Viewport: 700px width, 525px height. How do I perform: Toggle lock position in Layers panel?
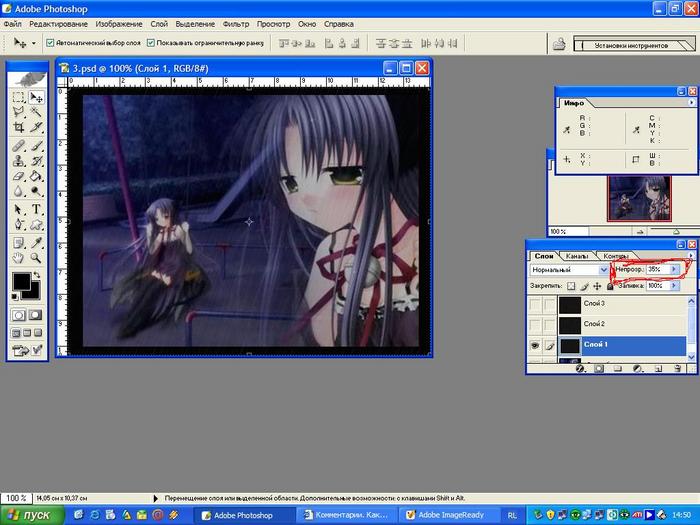point(597,286)
